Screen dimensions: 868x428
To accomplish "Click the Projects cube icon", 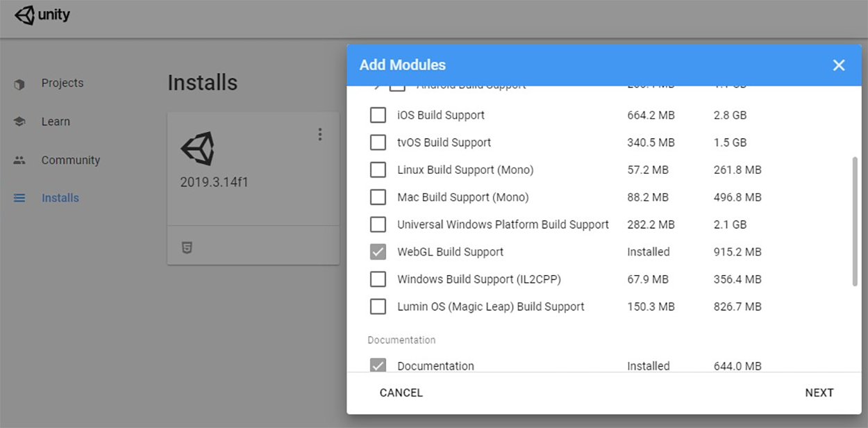I will [x=19, y=84].
